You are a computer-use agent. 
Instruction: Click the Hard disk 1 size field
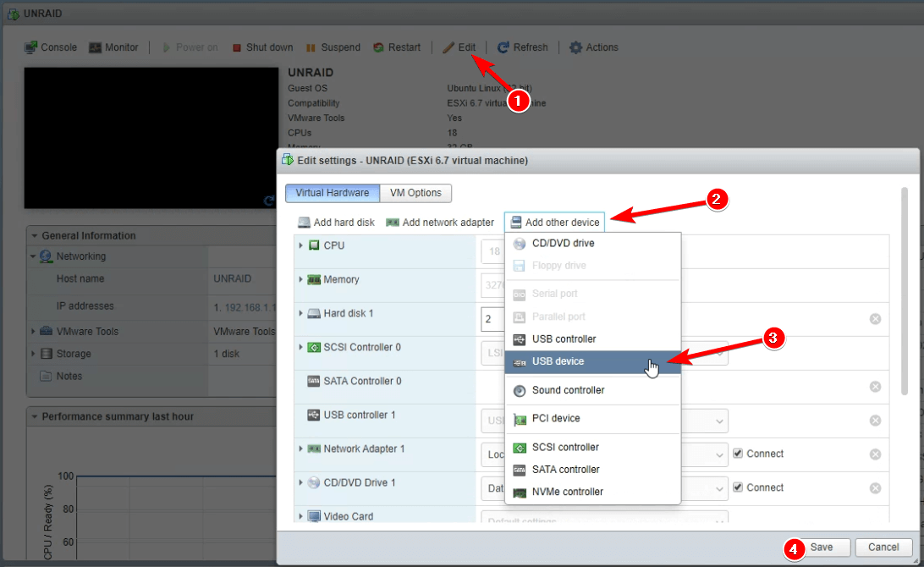point(492,319)
